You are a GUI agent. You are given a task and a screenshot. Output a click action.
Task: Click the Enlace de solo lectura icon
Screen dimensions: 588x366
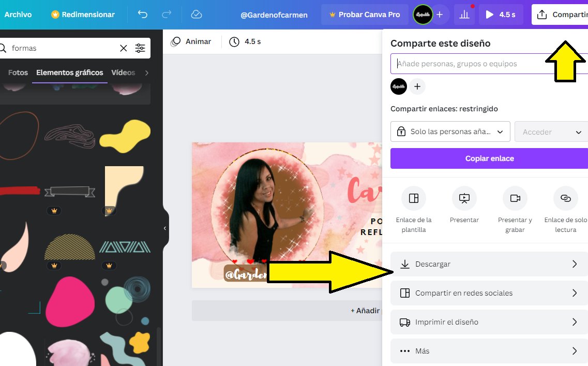click(x=565, y=198)
